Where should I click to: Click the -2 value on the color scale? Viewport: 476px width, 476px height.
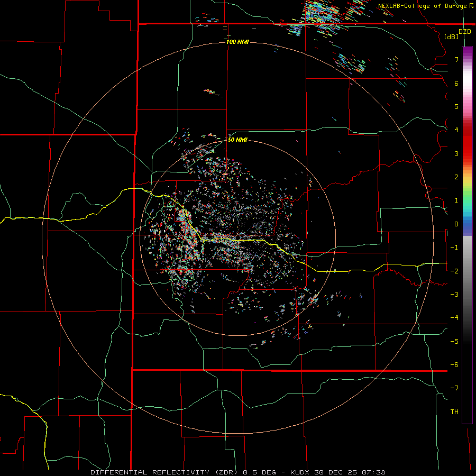(x=454, y=271)
